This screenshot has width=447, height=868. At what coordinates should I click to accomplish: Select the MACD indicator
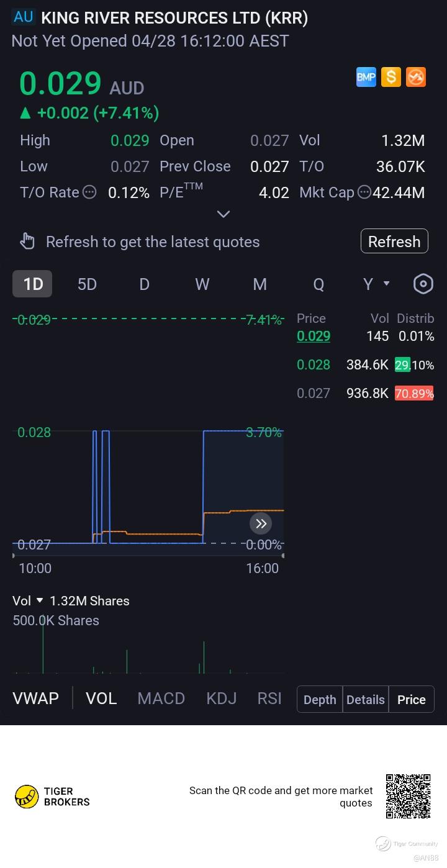pos(161,698)
